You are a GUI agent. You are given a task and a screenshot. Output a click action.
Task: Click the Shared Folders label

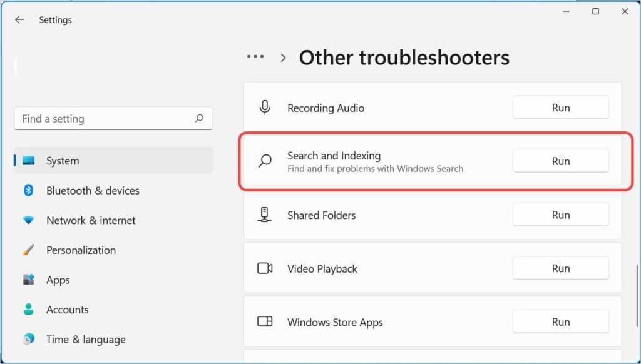click(321, 215)
